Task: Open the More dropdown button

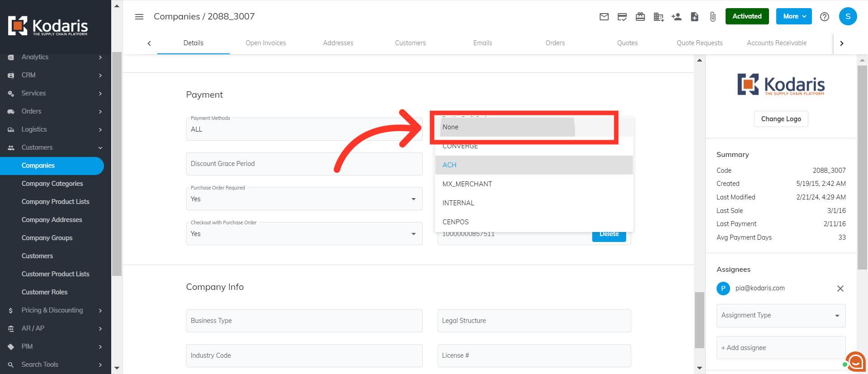Action: [794, 16]
